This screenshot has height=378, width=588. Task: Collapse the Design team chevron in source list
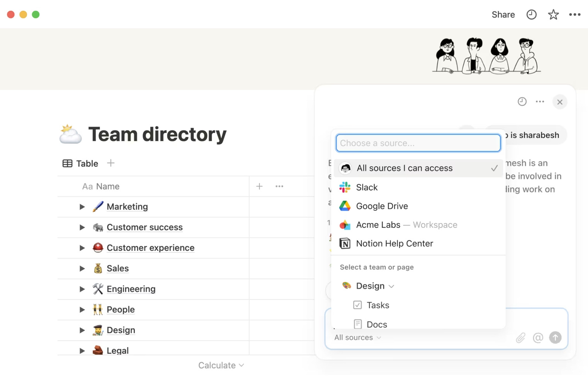(391, 286)
